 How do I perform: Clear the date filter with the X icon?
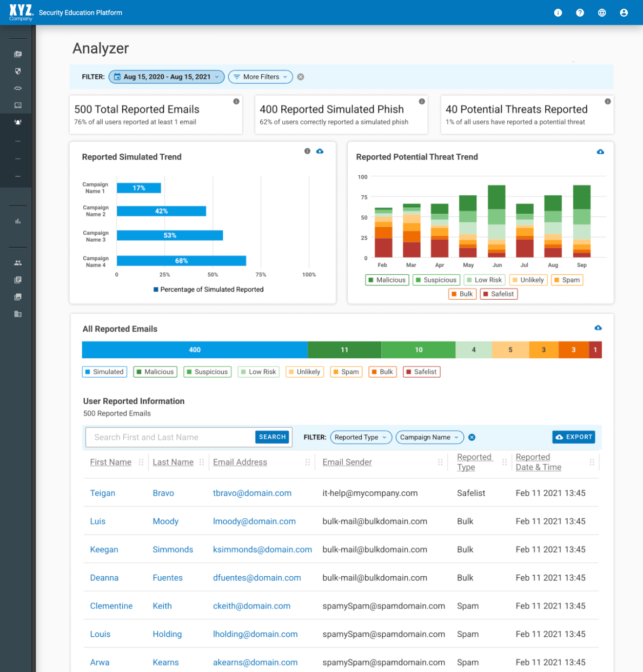tap(301, 77)
